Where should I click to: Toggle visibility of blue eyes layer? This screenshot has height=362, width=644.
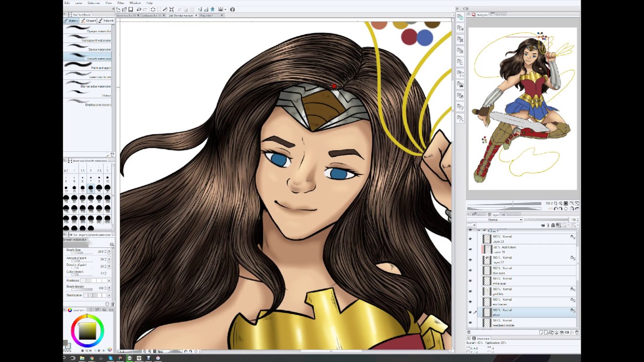(x=470, y=270)
